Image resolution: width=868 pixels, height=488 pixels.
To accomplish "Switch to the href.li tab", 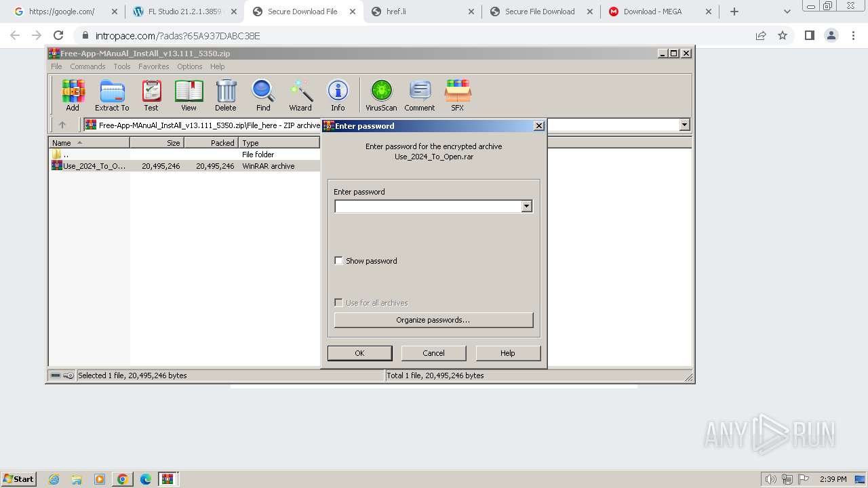I will [421, 12].
